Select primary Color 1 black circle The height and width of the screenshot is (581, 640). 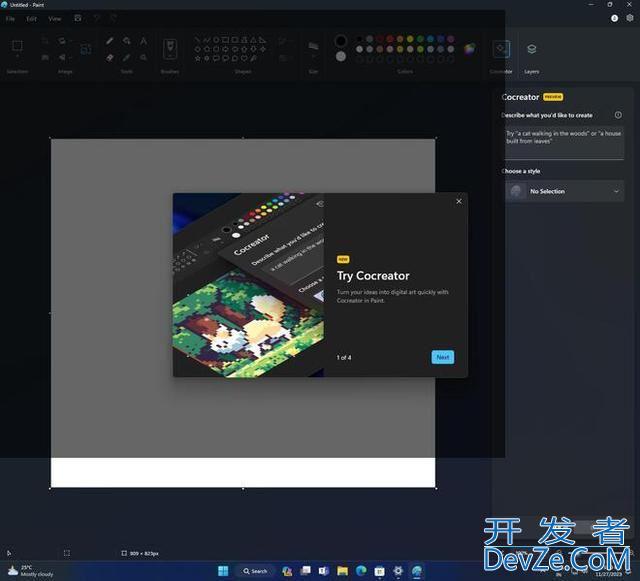pos(340,41)
